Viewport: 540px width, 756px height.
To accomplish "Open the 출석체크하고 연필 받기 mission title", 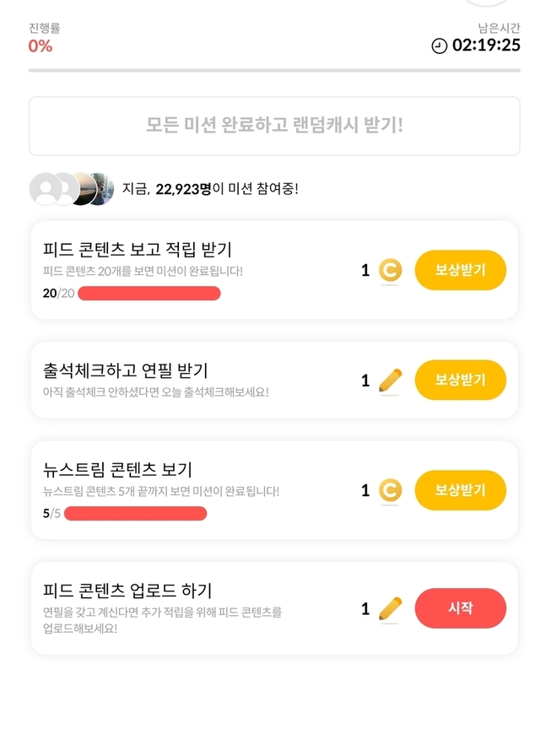I will click(126, 370).
